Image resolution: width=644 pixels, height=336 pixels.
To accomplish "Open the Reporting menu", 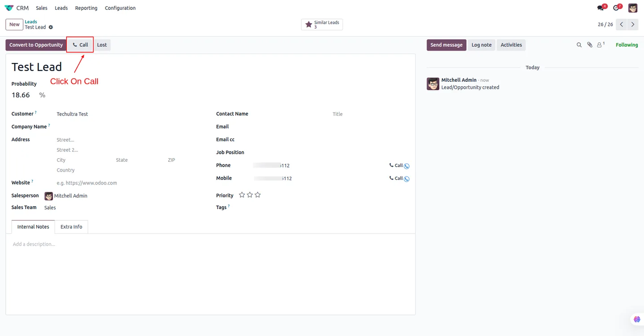I will [86, 8].
